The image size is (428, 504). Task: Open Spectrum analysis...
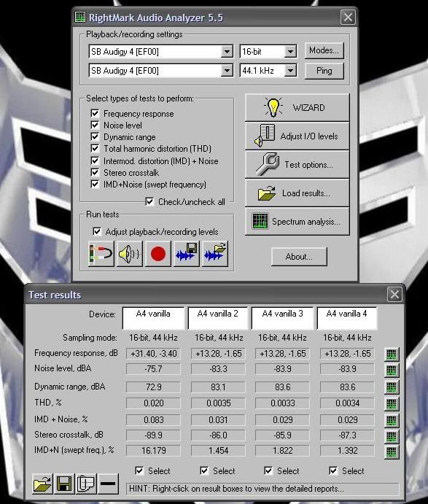coord(297,222)
